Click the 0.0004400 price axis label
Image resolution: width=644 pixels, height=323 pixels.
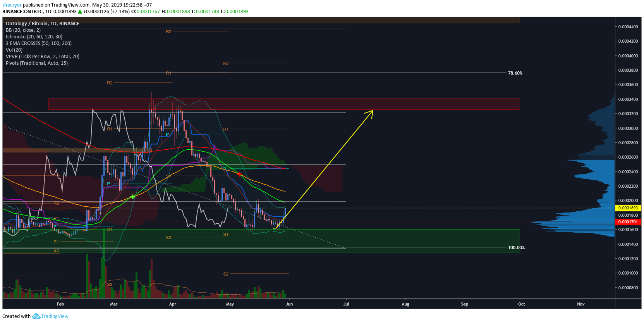click(628, 27)
